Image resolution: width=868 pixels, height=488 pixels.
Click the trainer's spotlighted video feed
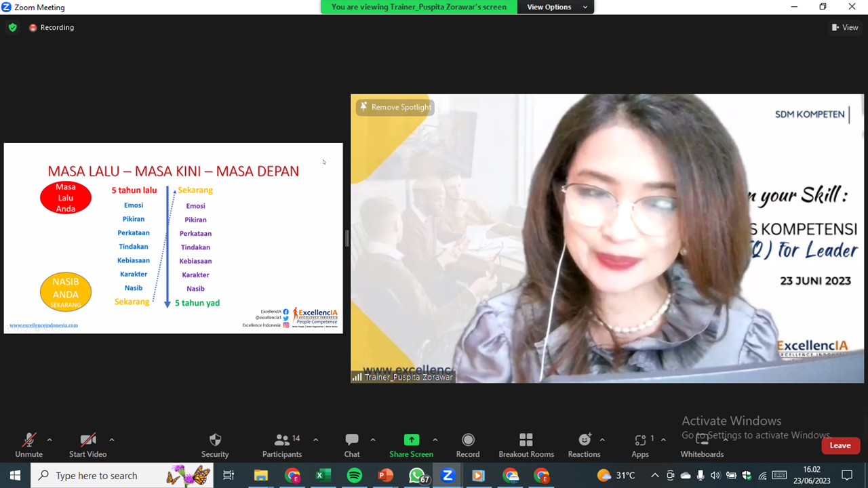tap(608, 239)
